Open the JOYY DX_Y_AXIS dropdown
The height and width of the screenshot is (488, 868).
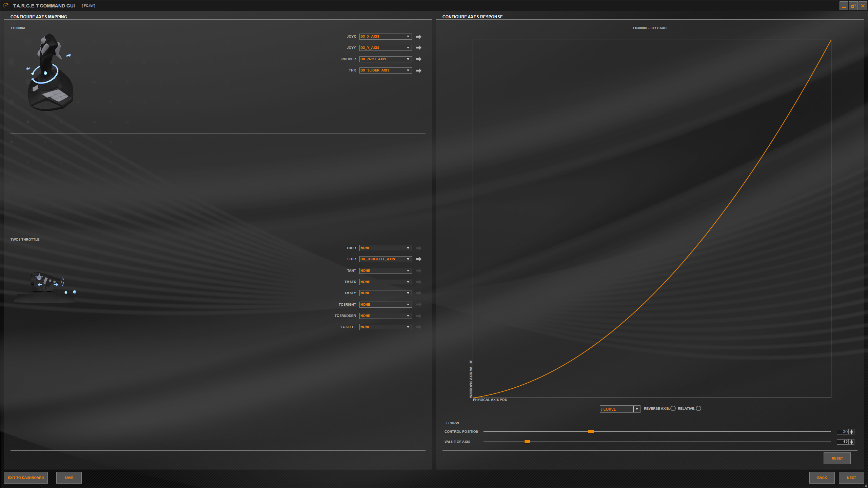(386, 48)
